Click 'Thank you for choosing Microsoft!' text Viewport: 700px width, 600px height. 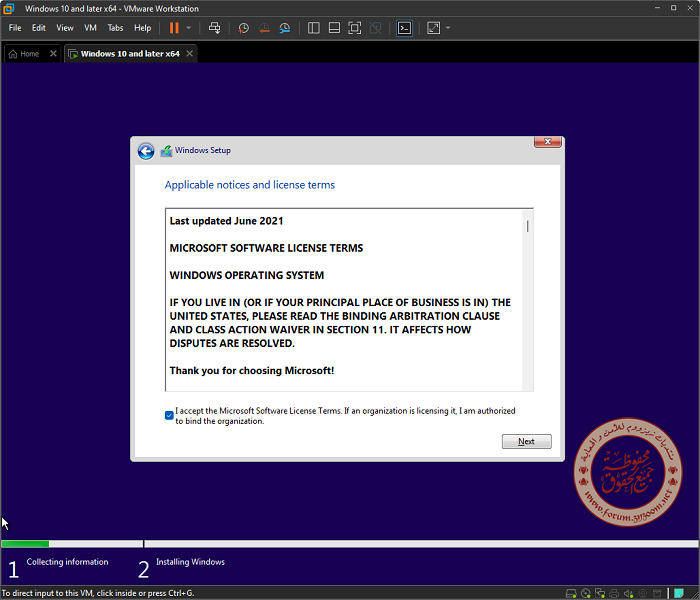pos(252,371)
